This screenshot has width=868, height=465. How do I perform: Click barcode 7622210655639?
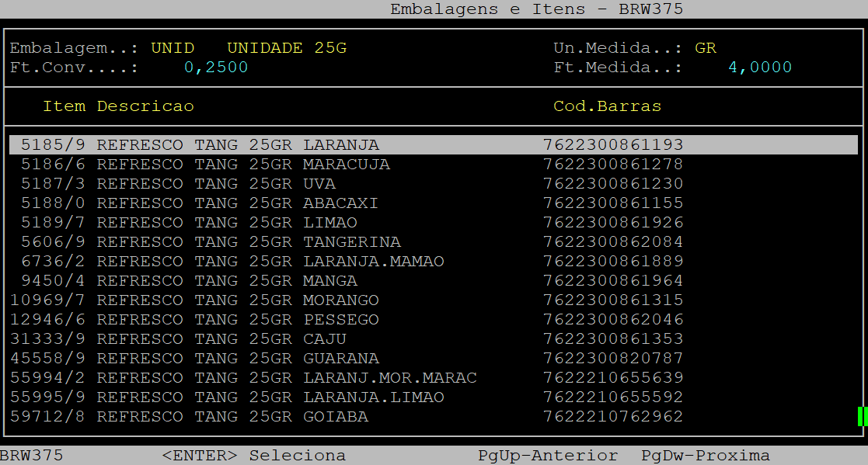[x=613, y=377]
